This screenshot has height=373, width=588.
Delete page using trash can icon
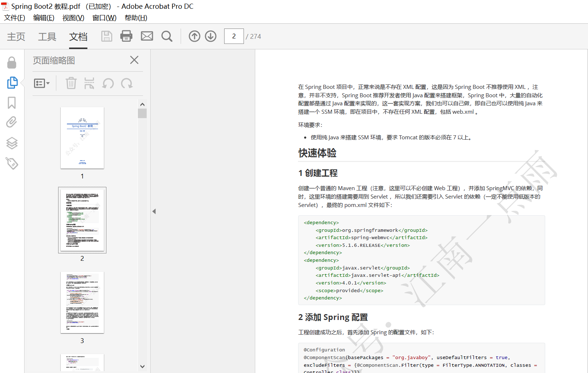click(x=71, y=83)
